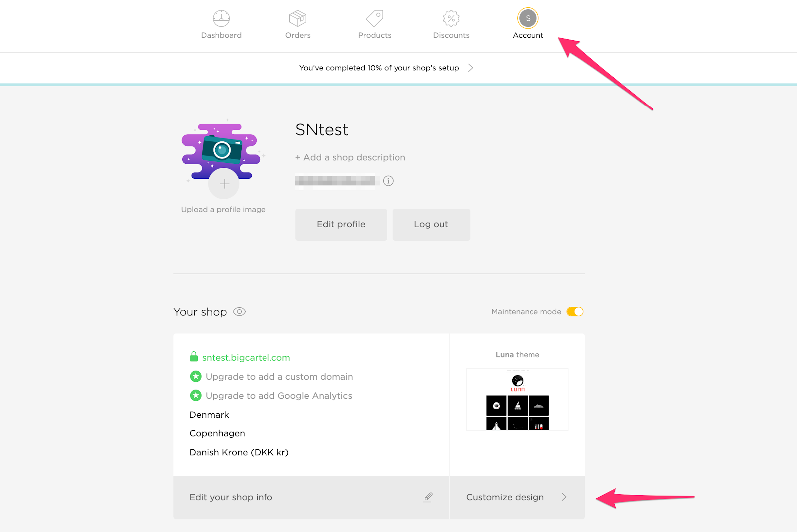Switch to the Account tab label

[528, 35]
